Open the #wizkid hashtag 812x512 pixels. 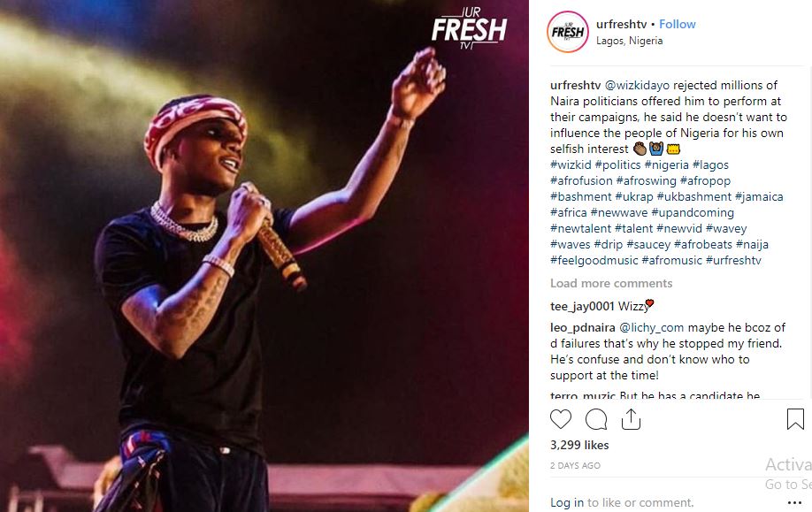coord(571,164)
